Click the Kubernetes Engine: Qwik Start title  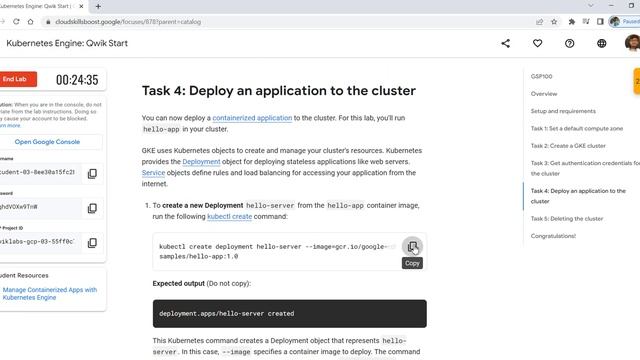point(67,43)
